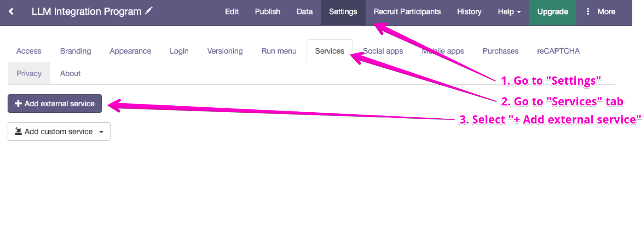Image resolution: width=644 pixels, height=236 pixels.
Task: Select the Privacy tab
Action: tap(29, 73)
